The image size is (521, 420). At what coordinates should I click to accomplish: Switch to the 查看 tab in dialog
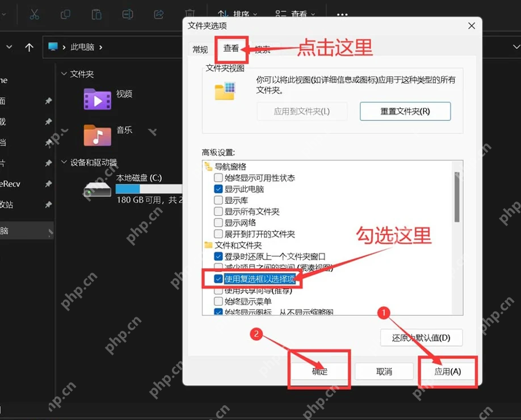point(231,48)
